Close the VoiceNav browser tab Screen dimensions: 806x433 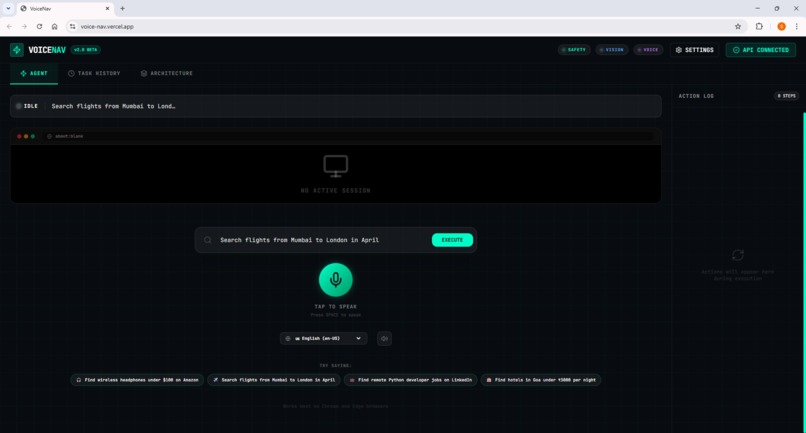coord(107,8)
